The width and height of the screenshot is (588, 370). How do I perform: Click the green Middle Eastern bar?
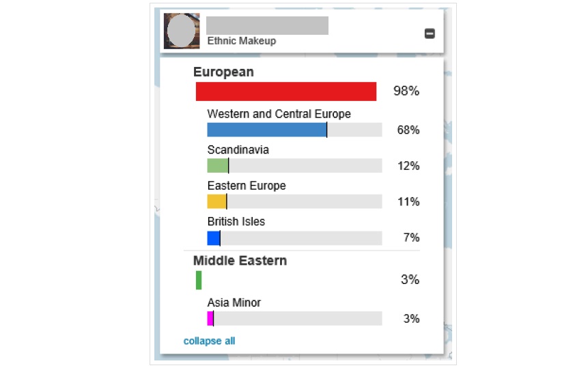coord(199,280)
